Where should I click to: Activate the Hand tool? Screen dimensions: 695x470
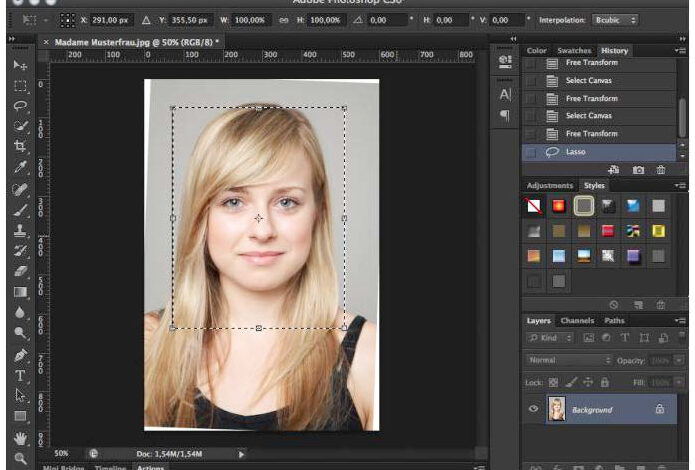coord(19,438)
